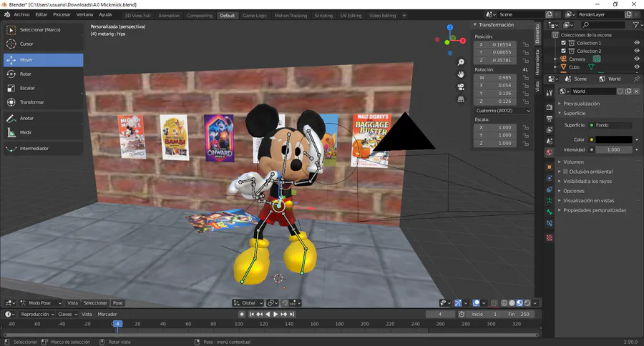The width and height of the screenshot is (644, 346).
Task: Open Render properties tab icon
Action: (x=550, y=107)
